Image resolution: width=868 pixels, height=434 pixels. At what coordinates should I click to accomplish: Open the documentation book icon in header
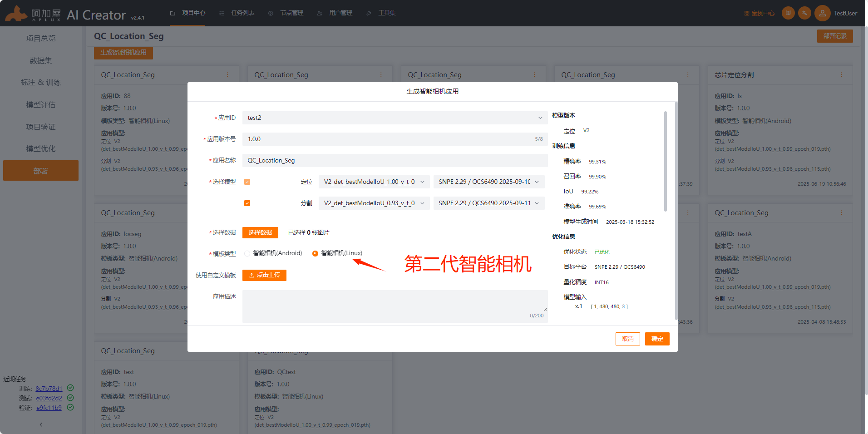pyautogui.click(x=788, y=13)
